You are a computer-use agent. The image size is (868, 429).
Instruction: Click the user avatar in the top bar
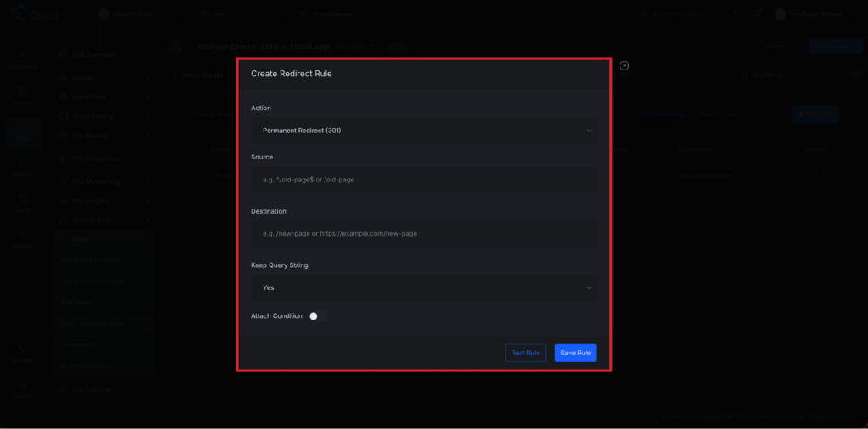pyautogui.click(x=780, y=14)
